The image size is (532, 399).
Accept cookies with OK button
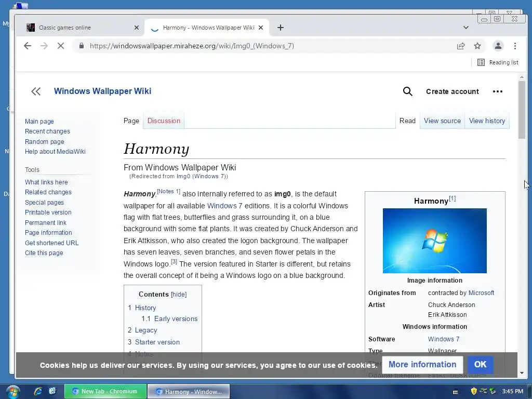click(x=480, y=364)
